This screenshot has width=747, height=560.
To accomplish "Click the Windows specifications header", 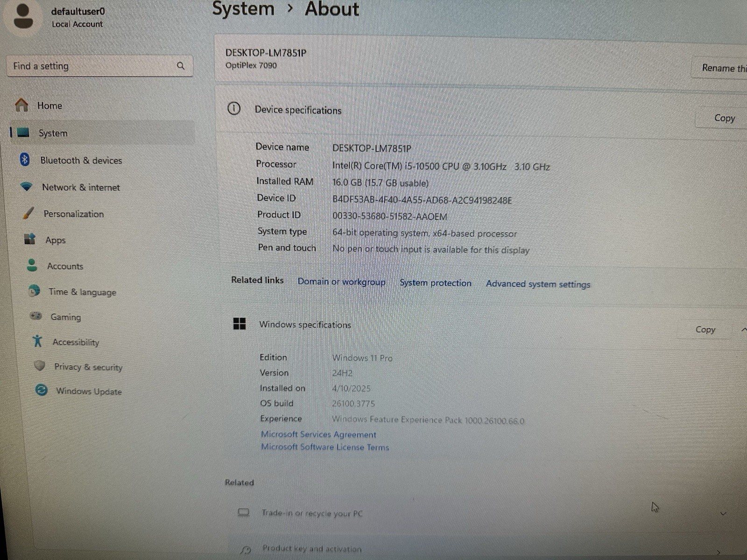I will pos(305,325).
